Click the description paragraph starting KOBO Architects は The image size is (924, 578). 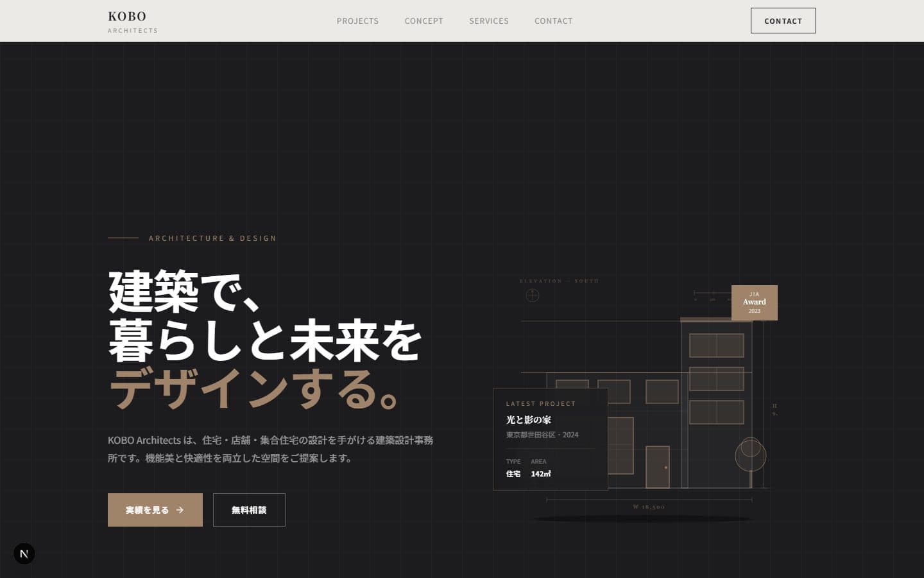click(271, 449)
